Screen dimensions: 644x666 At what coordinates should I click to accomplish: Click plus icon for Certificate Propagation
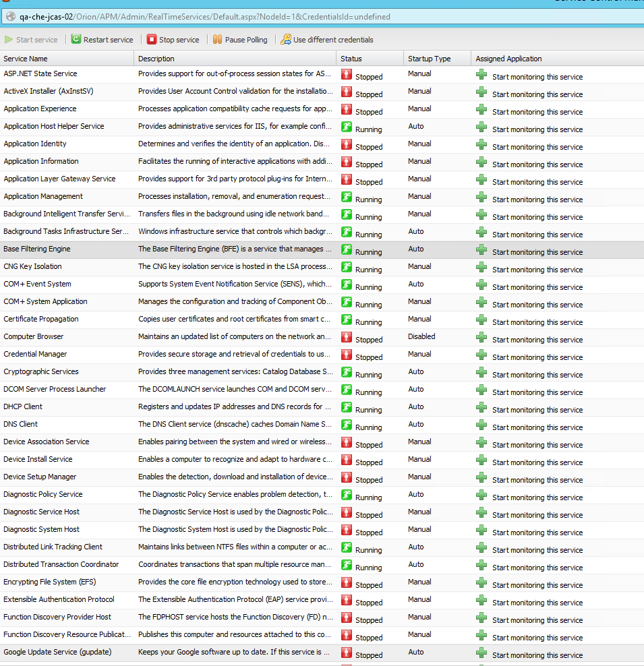pos(481,320)
